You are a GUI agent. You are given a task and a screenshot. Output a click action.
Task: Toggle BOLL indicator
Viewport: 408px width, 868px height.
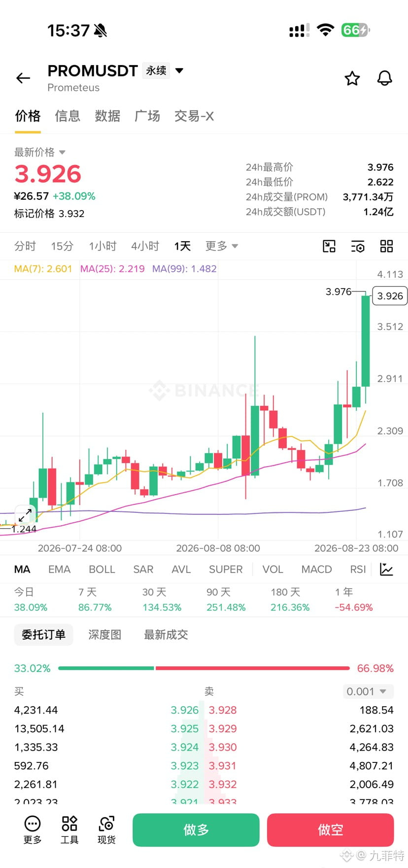102,569
